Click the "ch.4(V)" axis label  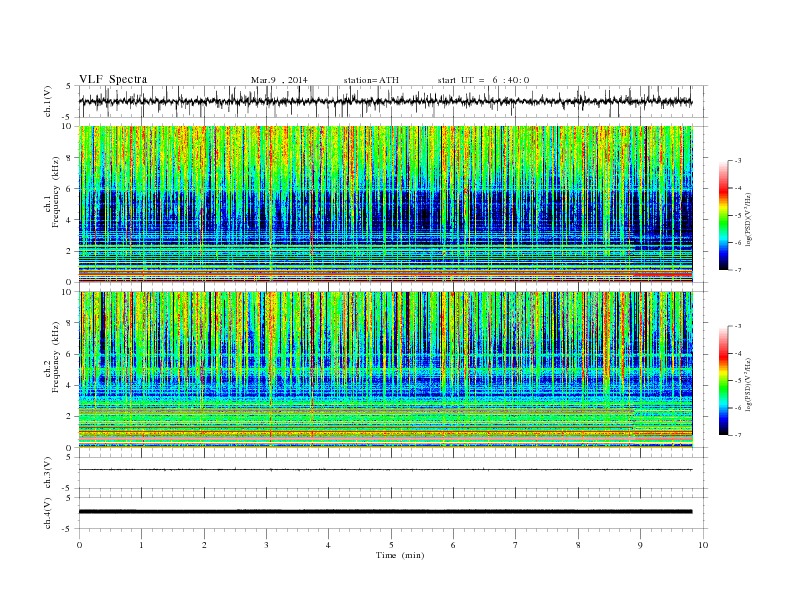pos(48,514)
